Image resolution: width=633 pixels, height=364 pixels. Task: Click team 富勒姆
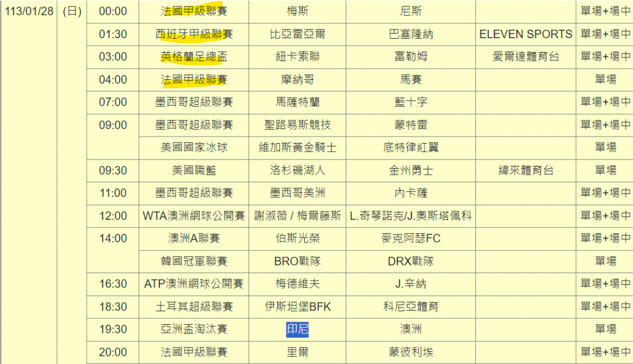point(410,57)
